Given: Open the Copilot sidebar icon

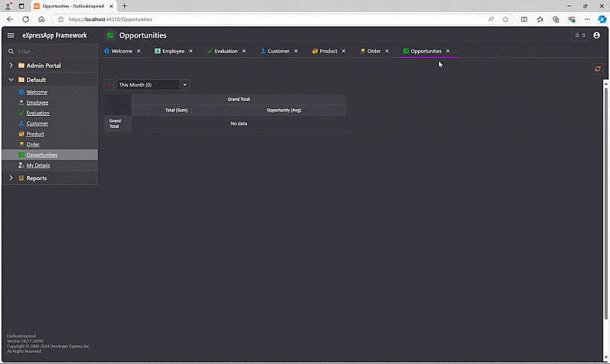Looking at the screenshot, I should (x=602, y=19).
